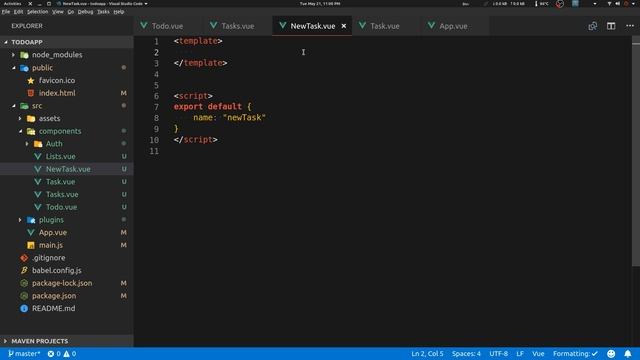This screenshot has width=640, height=360.
Task: Select NewTask.vue in the explorer tree
Action: [68, 169]
